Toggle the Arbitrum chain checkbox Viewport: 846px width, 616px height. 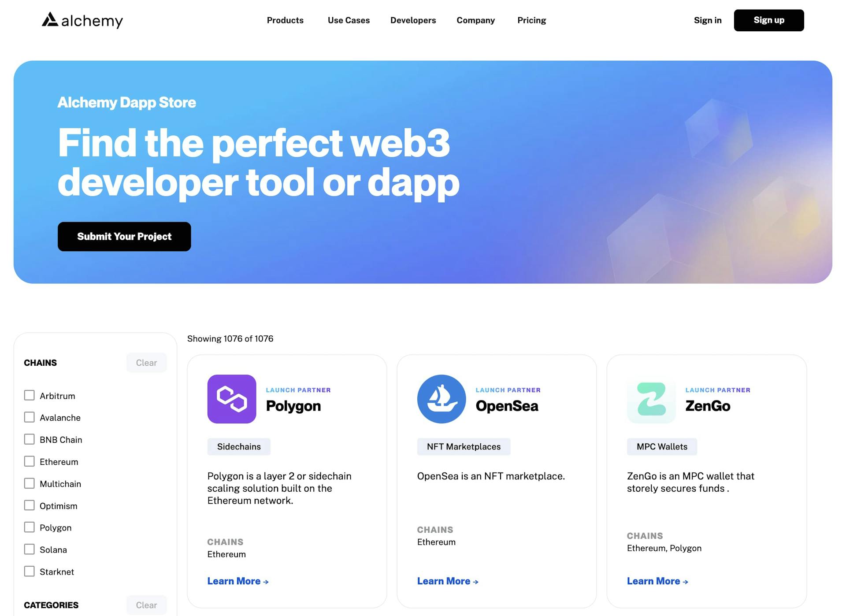pyautogui.click(x=29, y=395)
